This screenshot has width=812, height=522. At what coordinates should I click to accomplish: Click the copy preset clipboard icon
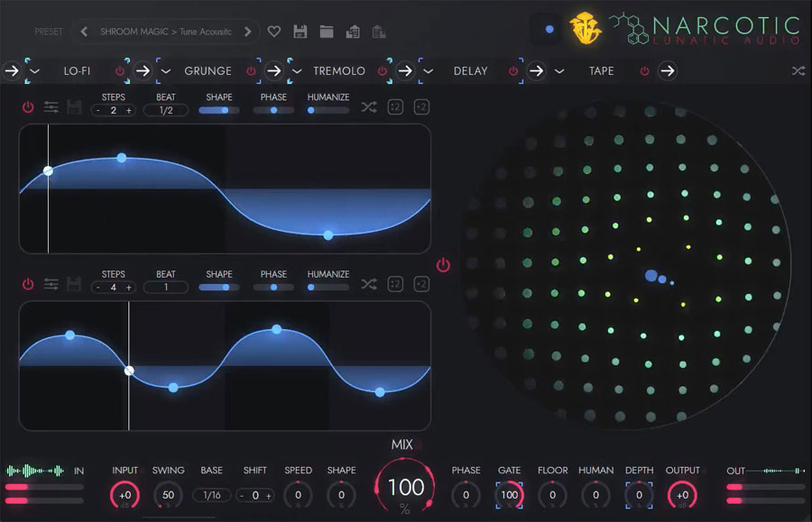point(353,32)
